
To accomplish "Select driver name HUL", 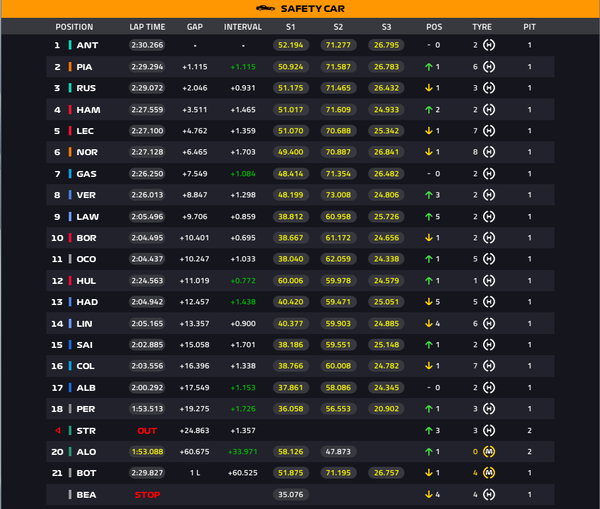I will point(86,281).
